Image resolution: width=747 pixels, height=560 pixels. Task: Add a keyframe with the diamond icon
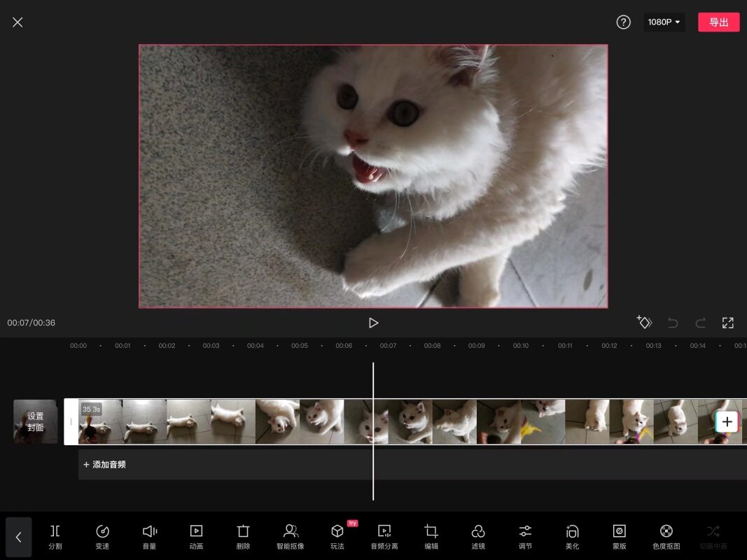[644, 323]
